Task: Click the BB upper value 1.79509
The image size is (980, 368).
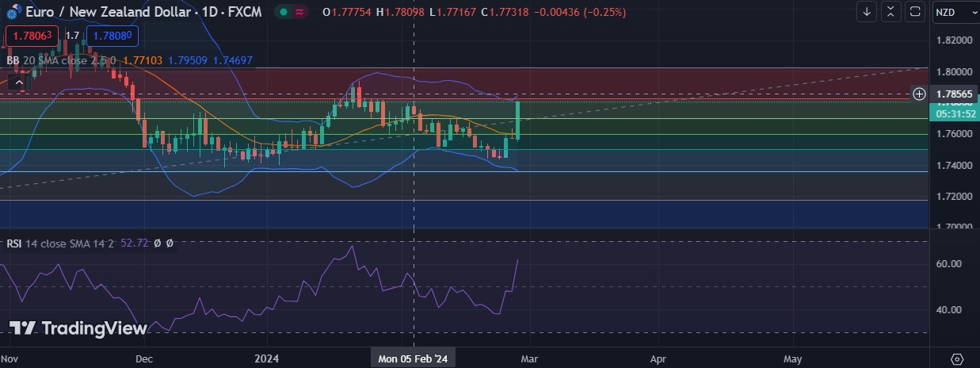Action: pos(186,59)
